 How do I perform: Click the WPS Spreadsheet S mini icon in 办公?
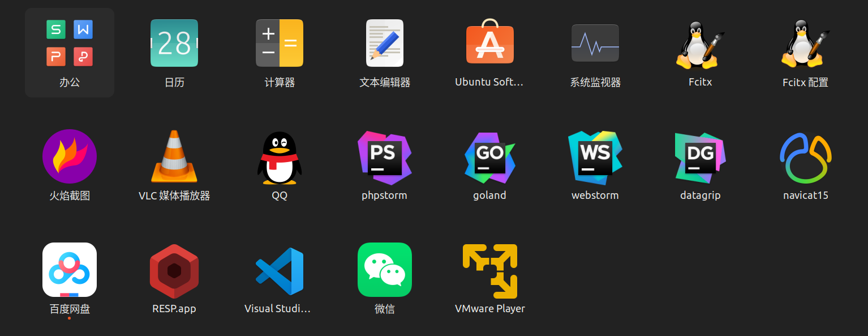(x=56, y=29)
